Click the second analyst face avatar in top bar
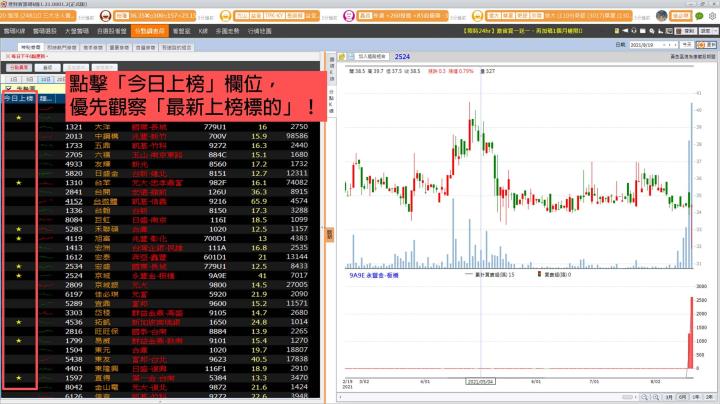The width and height of the screenshot is (720, 404). click(225, 17)
